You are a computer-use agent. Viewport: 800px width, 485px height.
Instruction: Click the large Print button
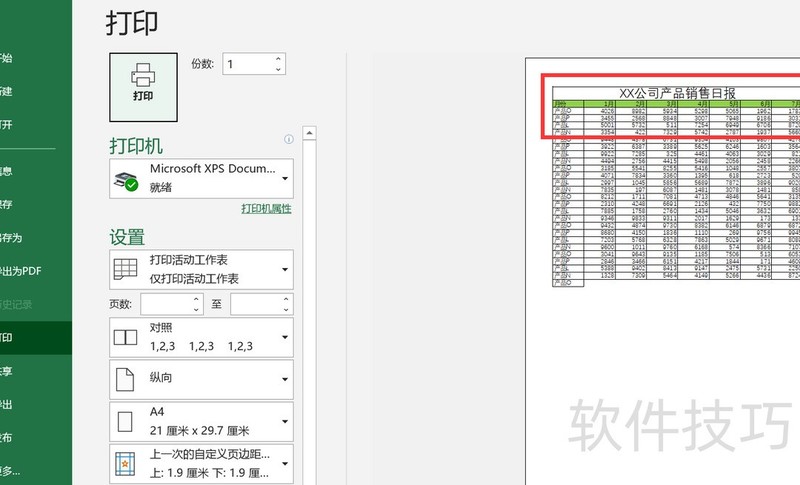[143, 87]
